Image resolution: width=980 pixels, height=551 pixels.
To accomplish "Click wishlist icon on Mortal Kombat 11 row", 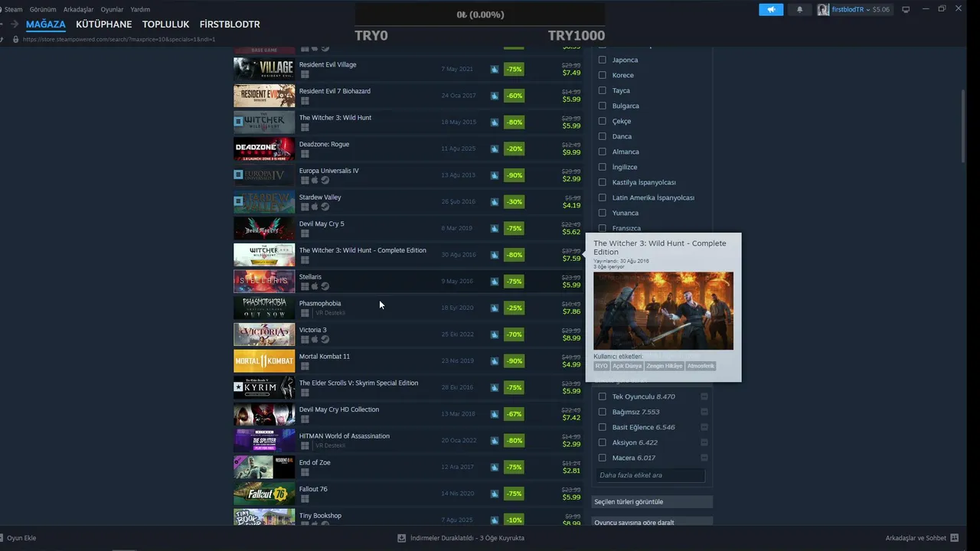I will pos(495,361).
